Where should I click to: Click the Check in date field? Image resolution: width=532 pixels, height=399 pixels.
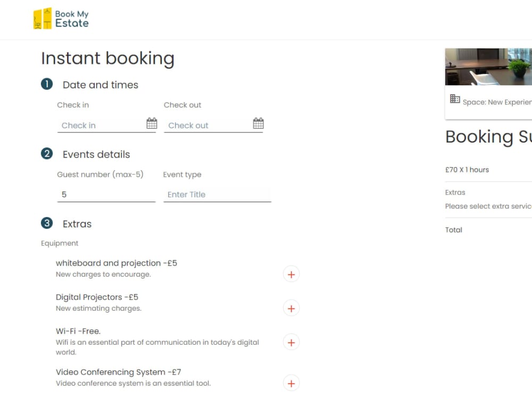[x=96, y=125]
